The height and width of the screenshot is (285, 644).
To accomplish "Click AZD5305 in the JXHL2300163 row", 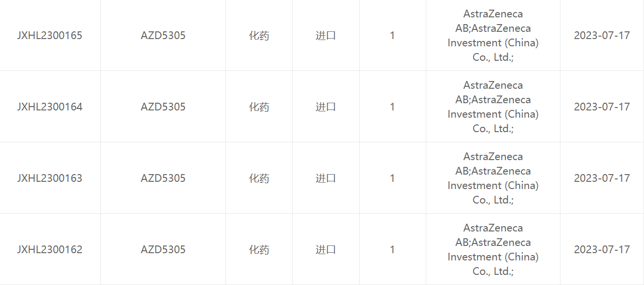I will [163, 178].
